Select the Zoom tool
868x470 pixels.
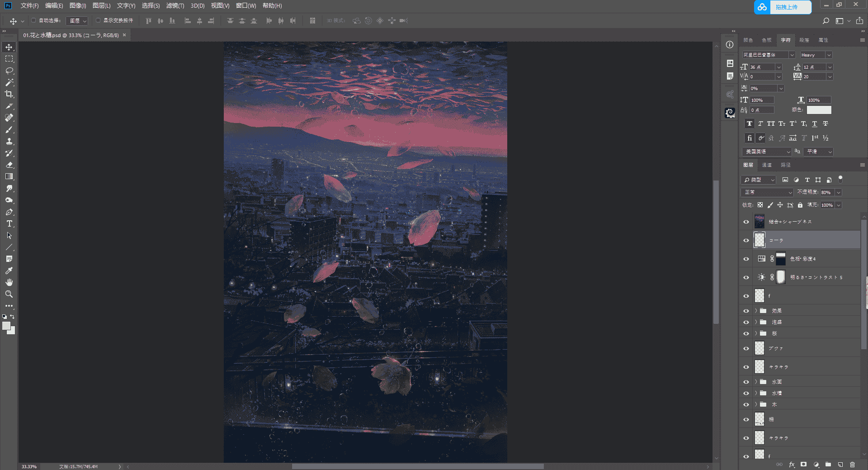point(9,294)
